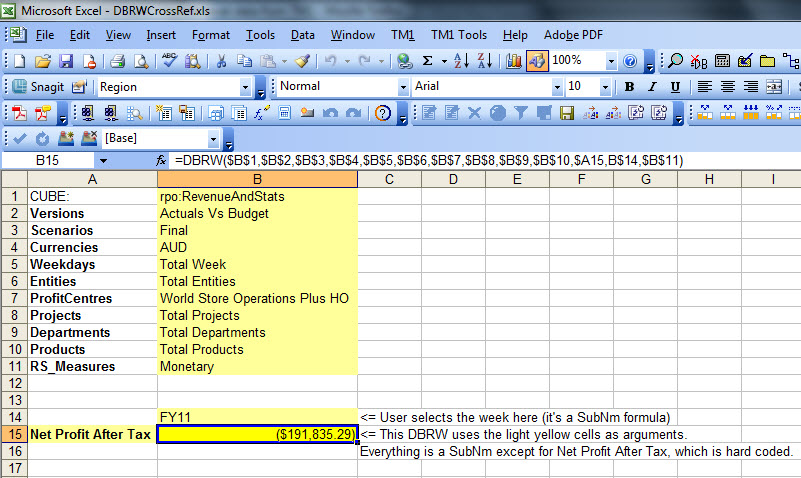Open the Chart Wizard icon

[x=513, y=61]
